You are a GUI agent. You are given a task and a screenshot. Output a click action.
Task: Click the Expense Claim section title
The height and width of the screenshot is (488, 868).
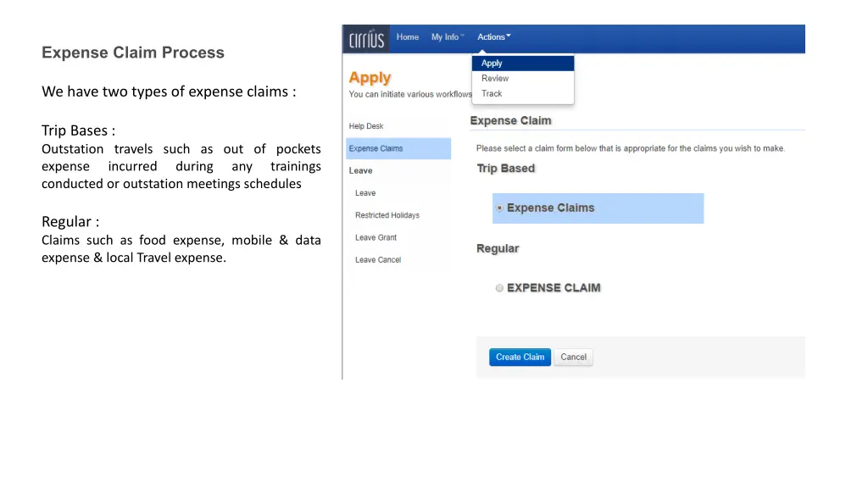pos(510,120)
